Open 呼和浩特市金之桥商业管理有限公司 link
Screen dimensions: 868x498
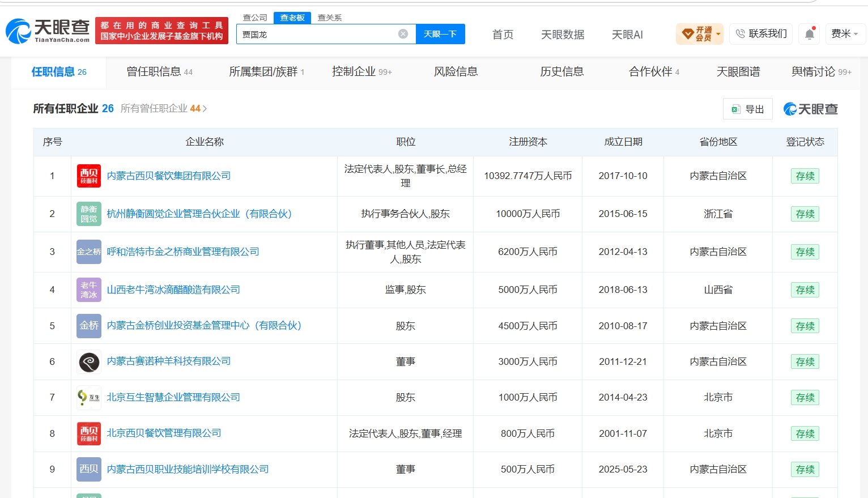tap(183, 252)
